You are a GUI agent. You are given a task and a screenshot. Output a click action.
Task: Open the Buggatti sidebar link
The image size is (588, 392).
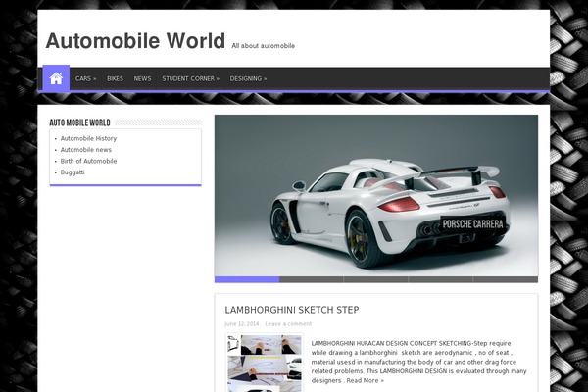click(x=73, y=172)
